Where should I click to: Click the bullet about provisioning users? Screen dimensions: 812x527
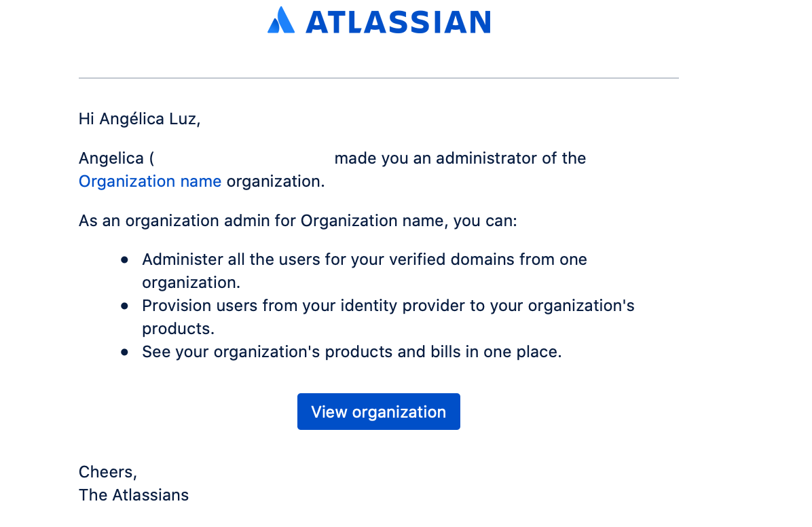coord(388,306)
